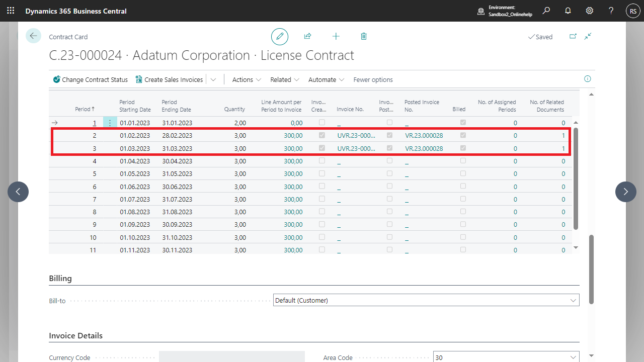644x362 pixels.
Task: Toggle Billed checkbox for period 5
Action: point(463,173)
